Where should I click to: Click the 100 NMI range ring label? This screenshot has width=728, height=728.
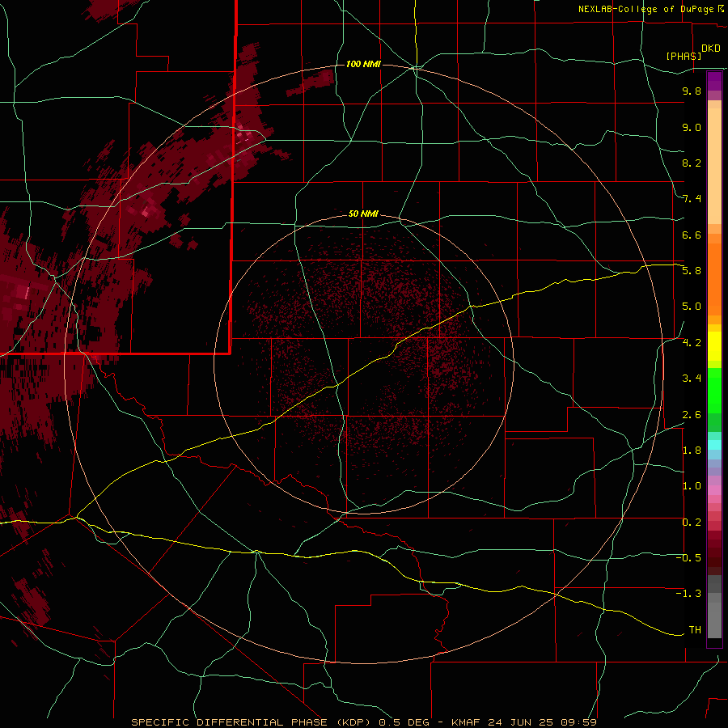[363, 64]
